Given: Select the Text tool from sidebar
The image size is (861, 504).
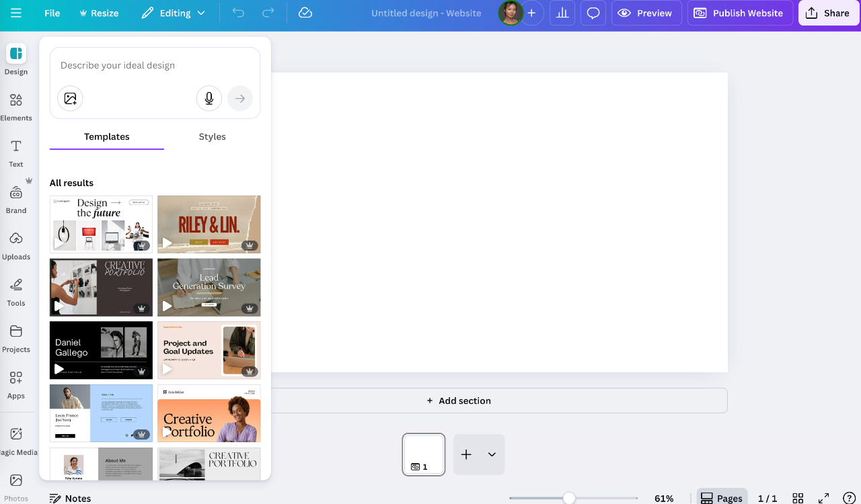Looking at the screenshot, I should coord(16,153).
